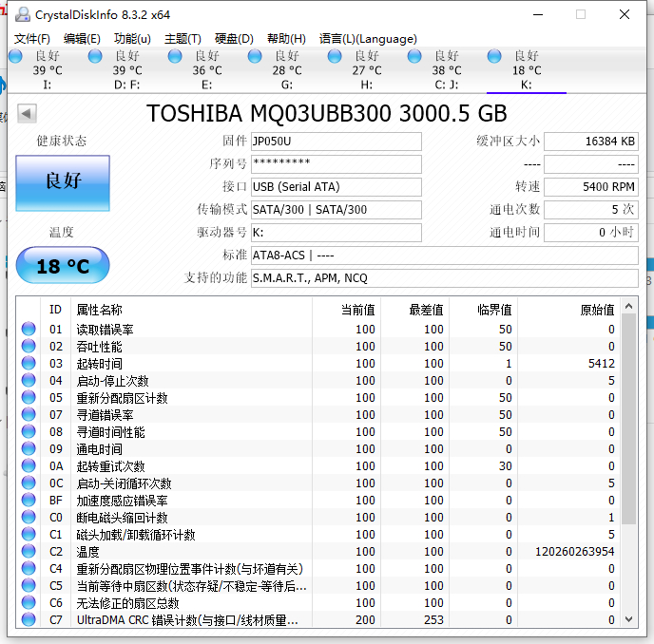Click status orb of attribute 01 读取错误率
Screen dimensions: 654x644
pos(29,329)
